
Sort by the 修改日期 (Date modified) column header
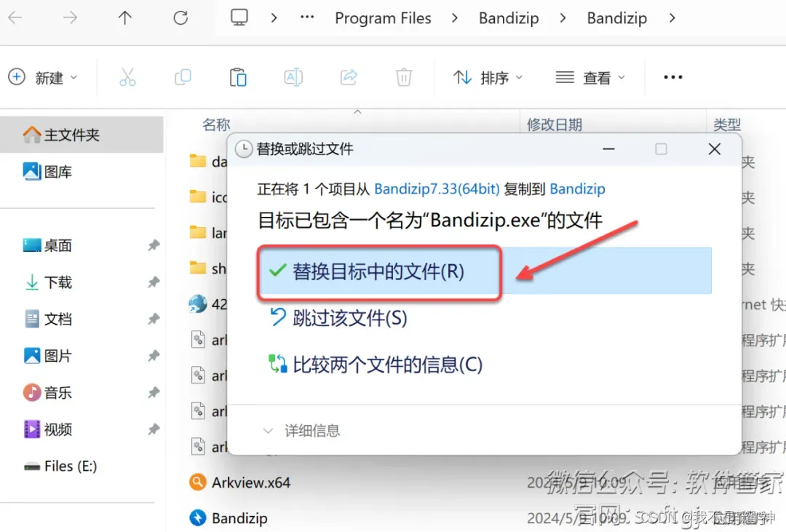coord(555,124)
